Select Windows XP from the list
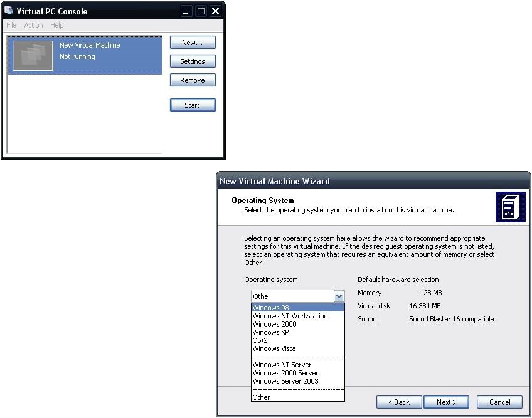 pos(298,332)
